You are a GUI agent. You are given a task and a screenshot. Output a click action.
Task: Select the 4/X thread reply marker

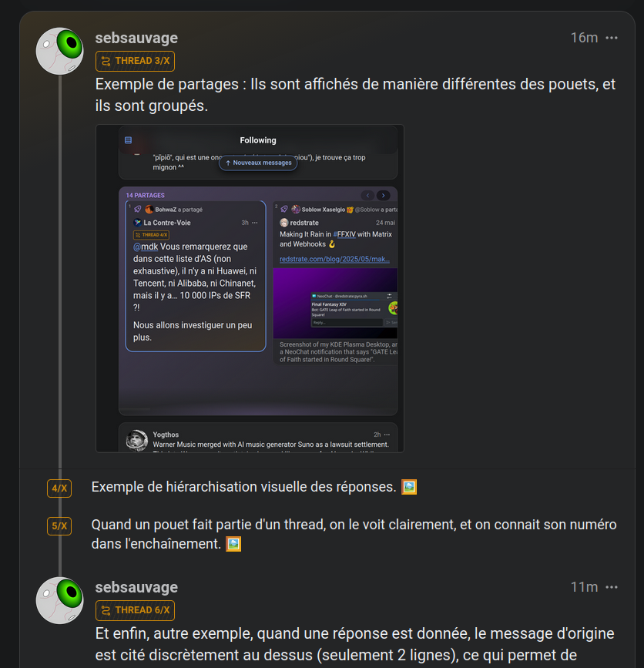[59, 488]
